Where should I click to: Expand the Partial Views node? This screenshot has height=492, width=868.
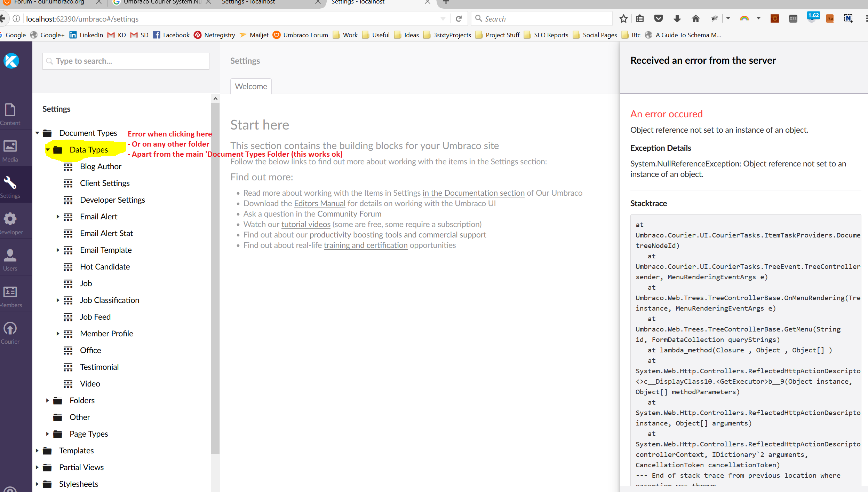[x=37, y=467]
